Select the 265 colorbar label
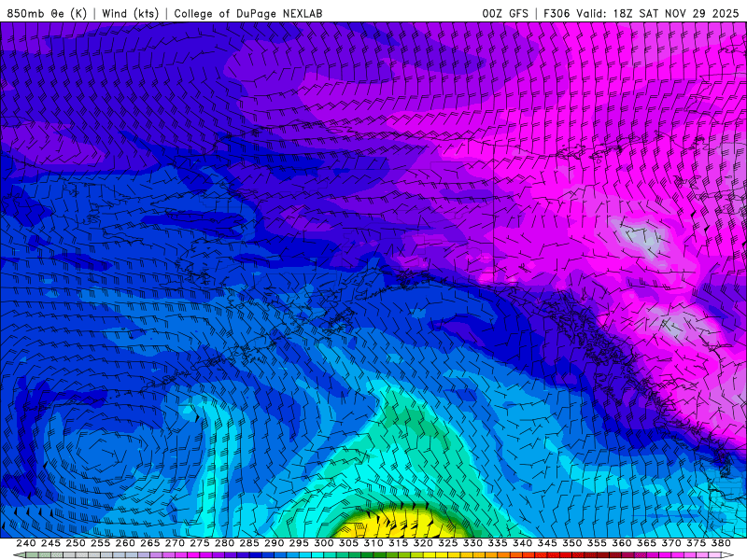Screen dimensions: 747x560 (x=150, y=543)
